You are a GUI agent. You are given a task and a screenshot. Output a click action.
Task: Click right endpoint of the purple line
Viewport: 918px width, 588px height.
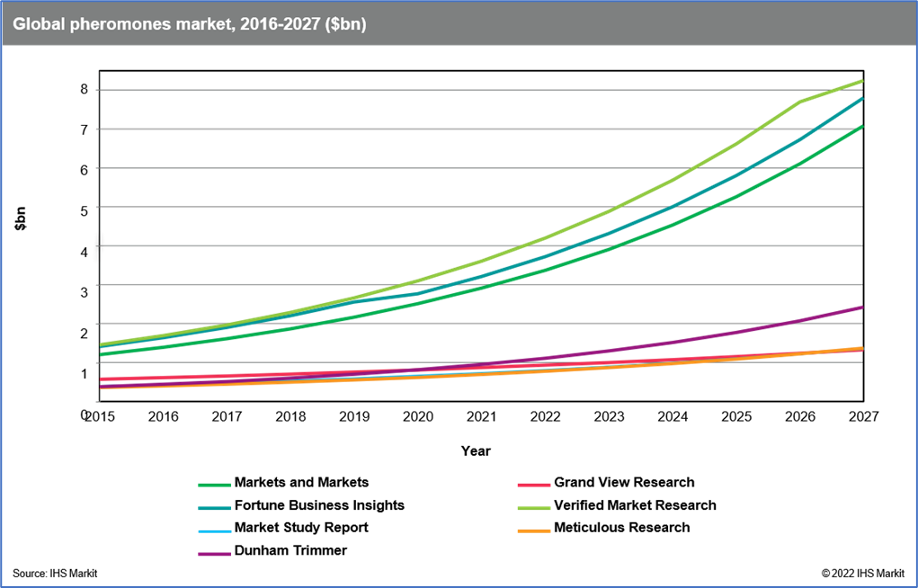[x=861, y=307]
